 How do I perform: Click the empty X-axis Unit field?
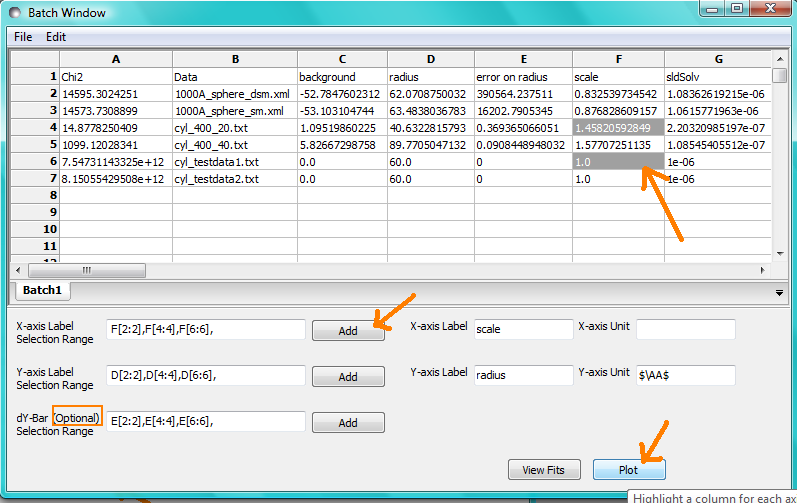[685, 329]
